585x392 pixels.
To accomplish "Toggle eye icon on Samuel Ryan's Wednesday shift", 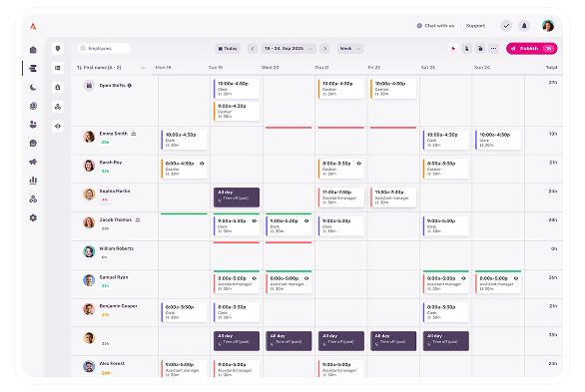I will [306, 278].
